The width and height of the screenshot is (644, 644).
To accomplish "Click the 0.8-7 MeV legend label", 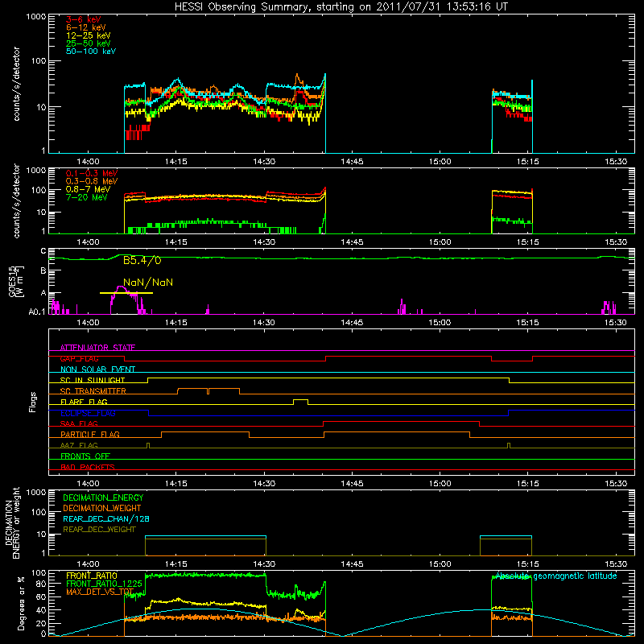I will pyautogui.click(x=88, y=189).
